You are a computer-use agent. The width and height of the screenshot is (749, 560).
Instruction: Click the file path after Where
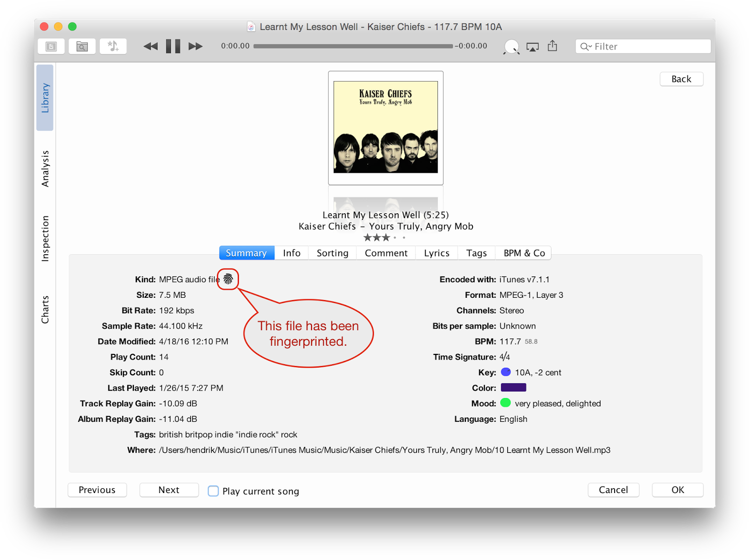[x=385, y=450]
